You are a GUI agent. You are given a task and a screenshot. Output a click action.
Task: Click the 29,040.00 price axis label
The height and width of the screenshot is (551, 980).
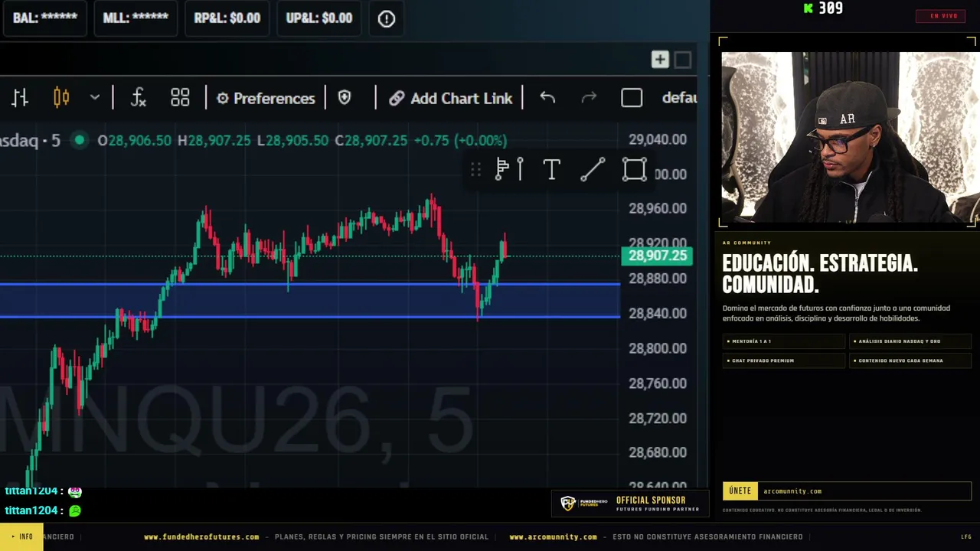[x=658, y=139]
